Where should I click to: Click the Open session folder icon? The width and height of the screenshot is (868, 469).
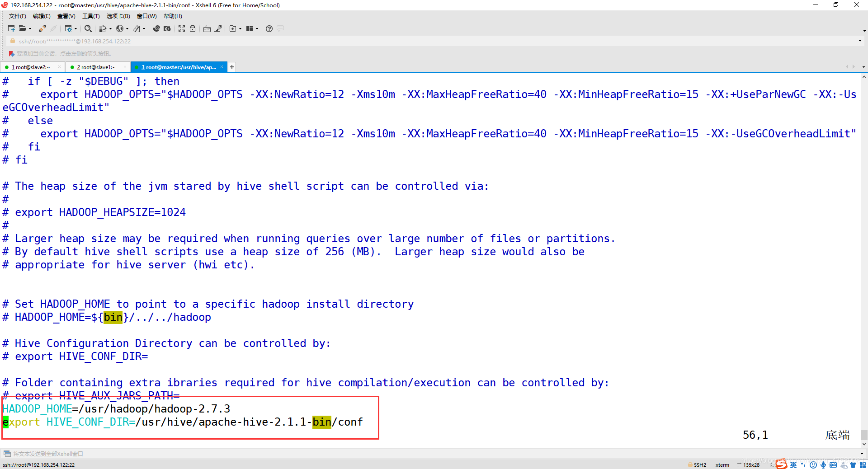[x=22, y=28]
